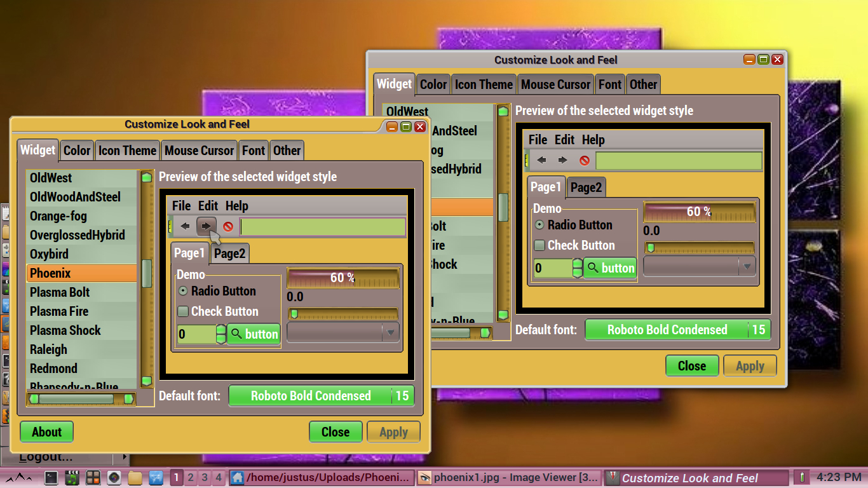The image size is (868, 488).
Task: Launch the terminal from the taskbar
Action: point(51,477)
